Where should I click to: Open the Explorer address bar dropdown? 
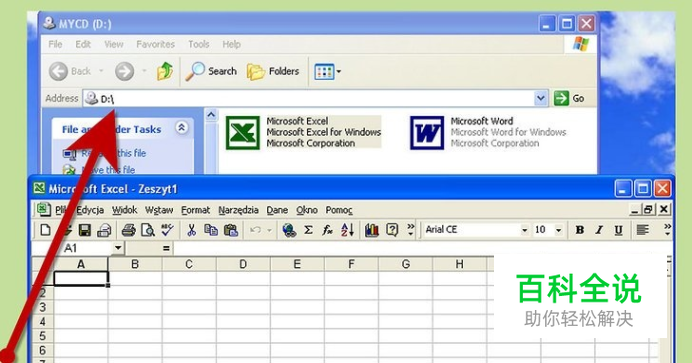[541, 98]
